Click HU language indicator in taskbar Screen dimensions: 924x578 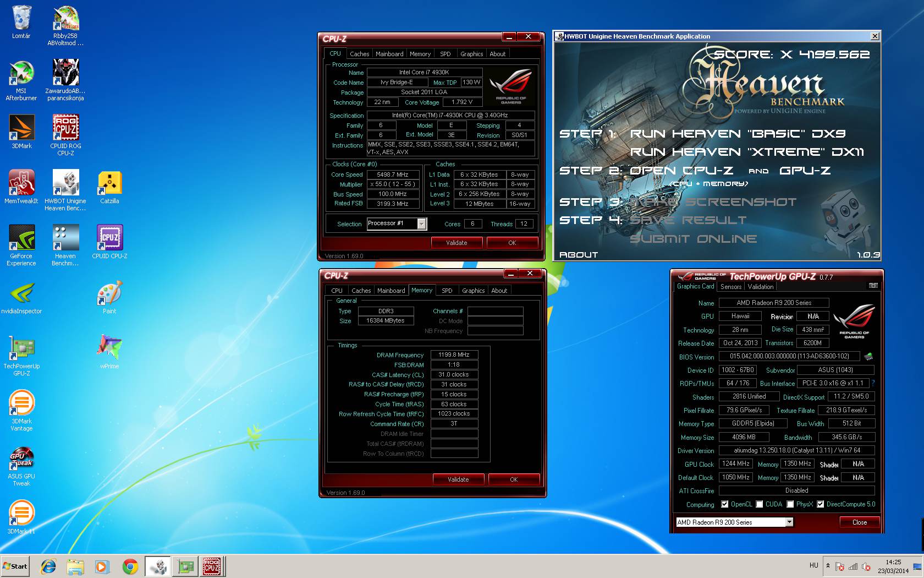(814, 565)
